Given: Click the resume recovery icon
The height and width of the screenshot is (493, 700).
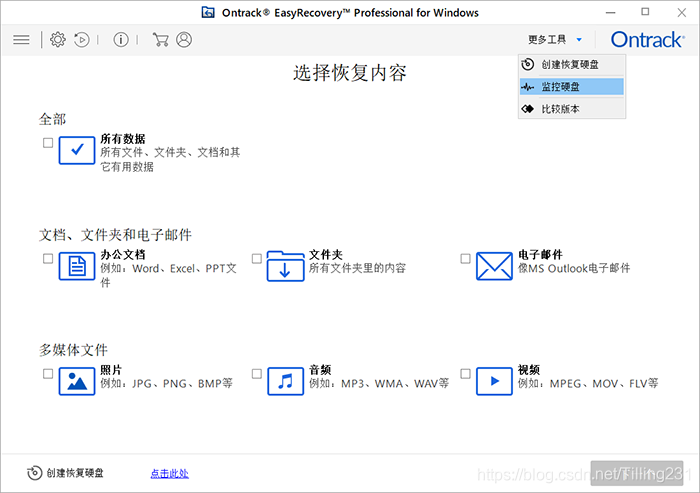Looking at the screenshot, I should coord(82,40).
